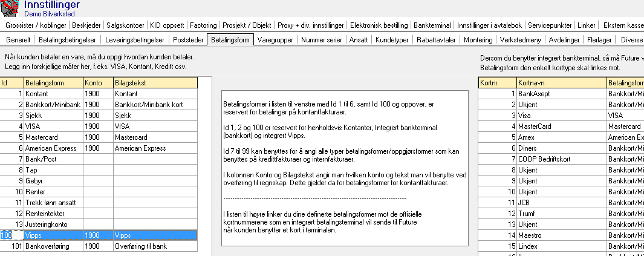The width and height of the screenshot is (644, 256).
Task: Open the Nummer serier tab
Action: tap(321, 40)
